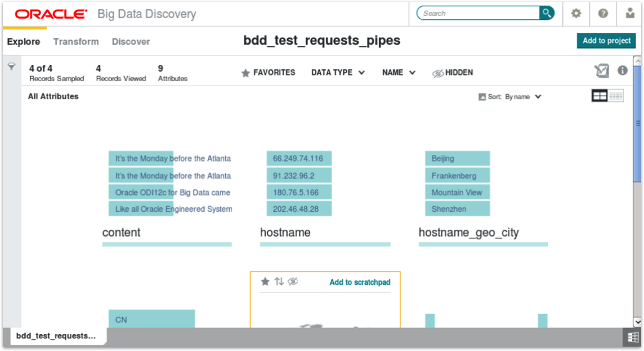Switch to large tile view icon
The image size is (644, 351).
pyautogui.click(x=599, y=96)
